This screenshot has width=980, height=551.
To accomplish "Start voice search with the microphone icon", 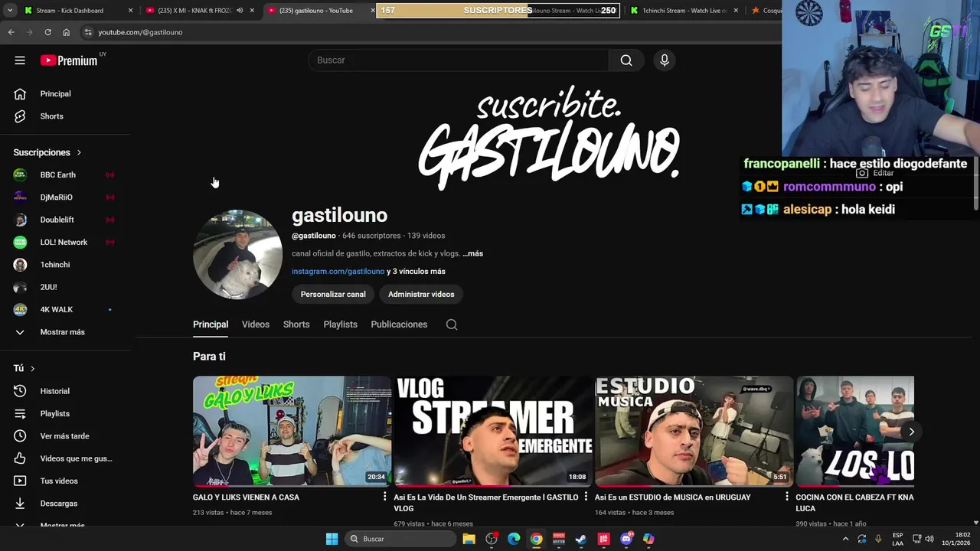I will click(665, 60).
